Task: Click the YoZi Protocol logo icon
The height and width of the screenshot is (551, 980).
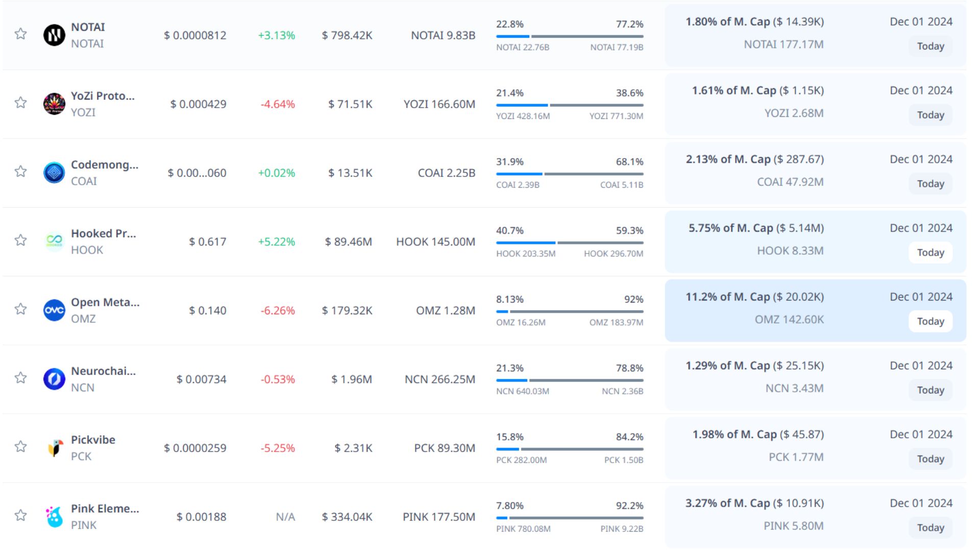Action: pos(54,104)
